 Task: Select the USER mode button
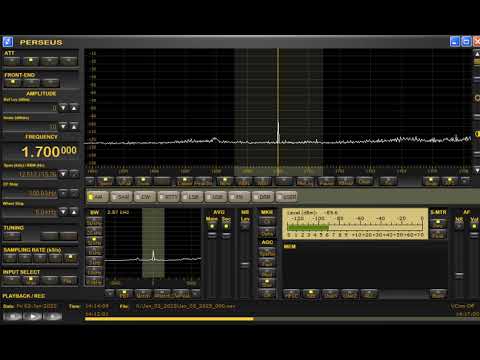click(x=286, y=197)
